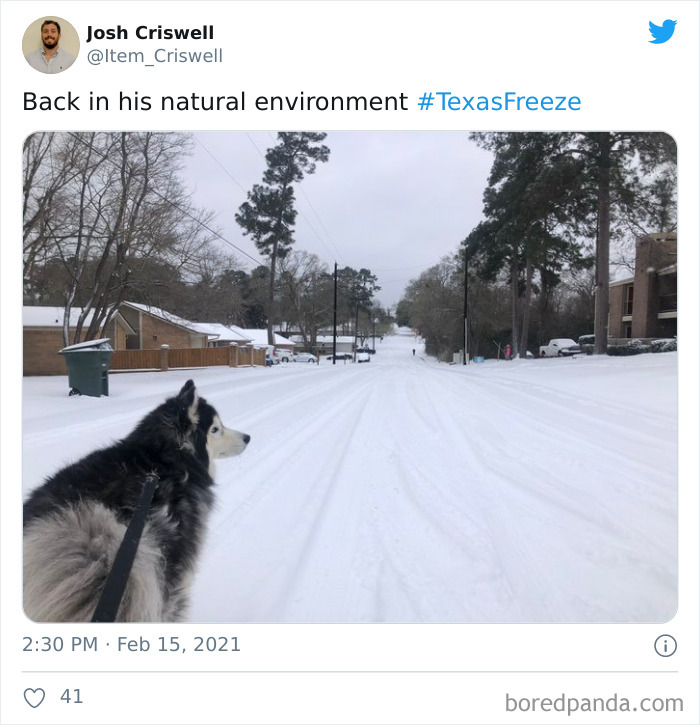Click the black leash on the husky
Screen dimensions: 700x725
pos(126,549)
